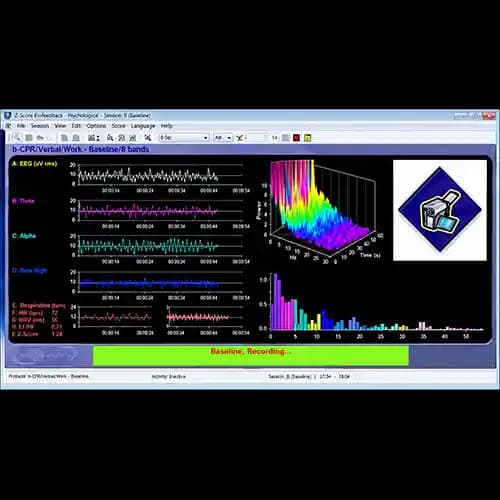Open the View menu
500x500 pixels.
pos(60,126)
